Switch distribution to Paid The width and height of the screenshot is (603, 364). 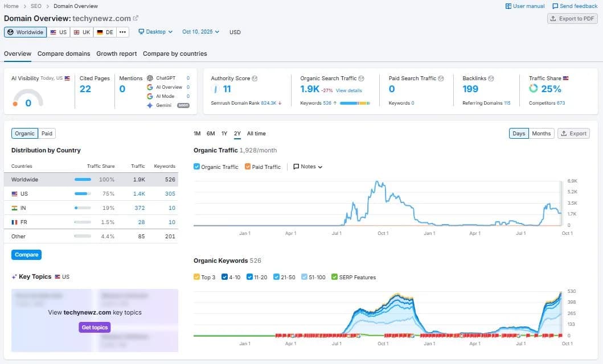pyautogui.click(x=47, y=134)
